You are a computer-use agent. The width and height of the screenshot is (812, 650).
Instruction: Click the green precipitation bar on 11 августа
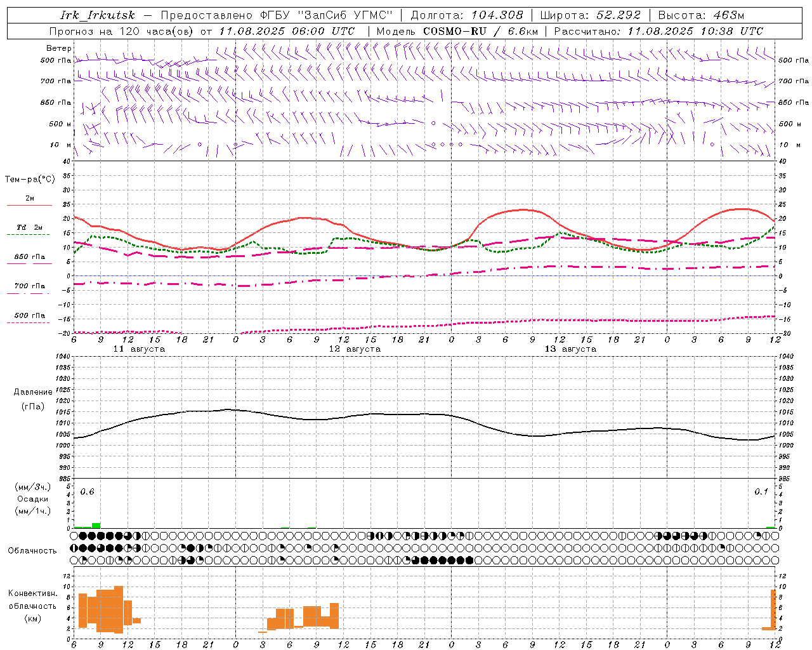(x=96, y=526)
